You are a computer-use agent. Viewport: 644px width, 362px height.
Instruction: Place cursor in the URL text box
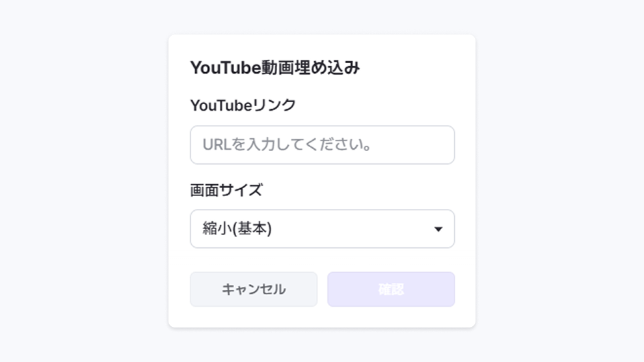322,145
